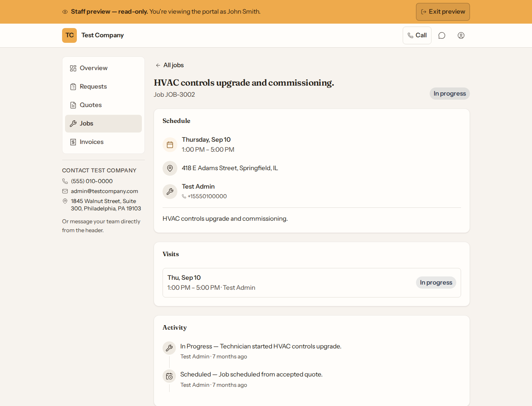Screen dimensions: 532x406
Task: Click the envelope icon in the contact section
Action: (x=65, y=191)
